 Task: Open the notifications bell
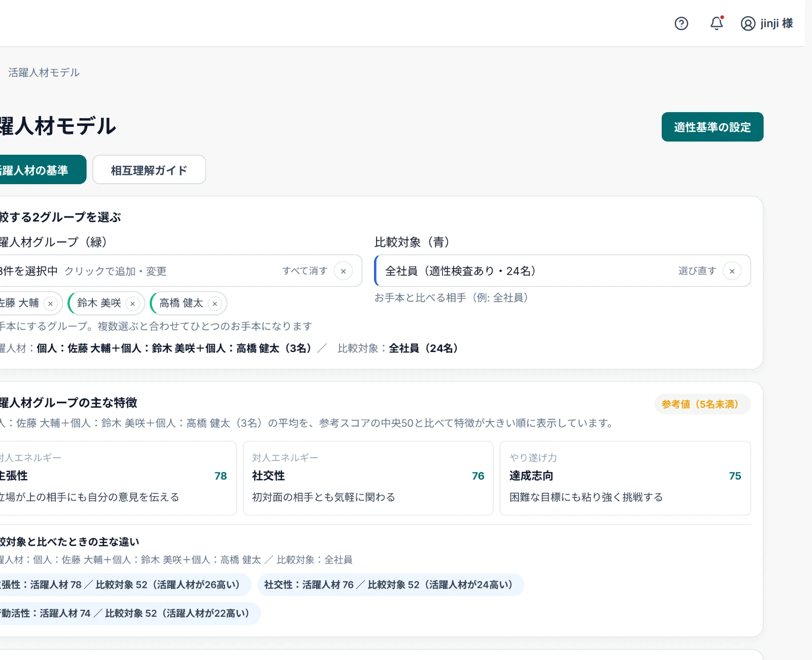pyautogui.click(x=717, y=23)
